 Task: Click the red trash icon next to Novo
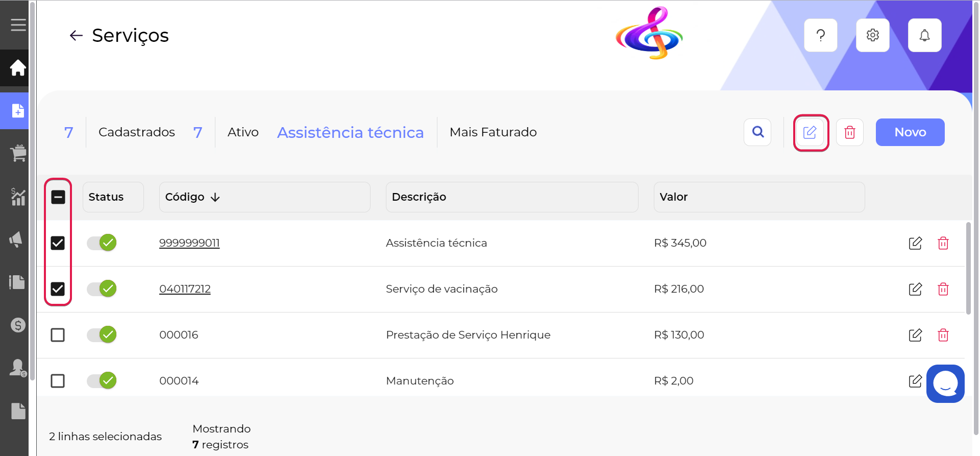[849, 132]
